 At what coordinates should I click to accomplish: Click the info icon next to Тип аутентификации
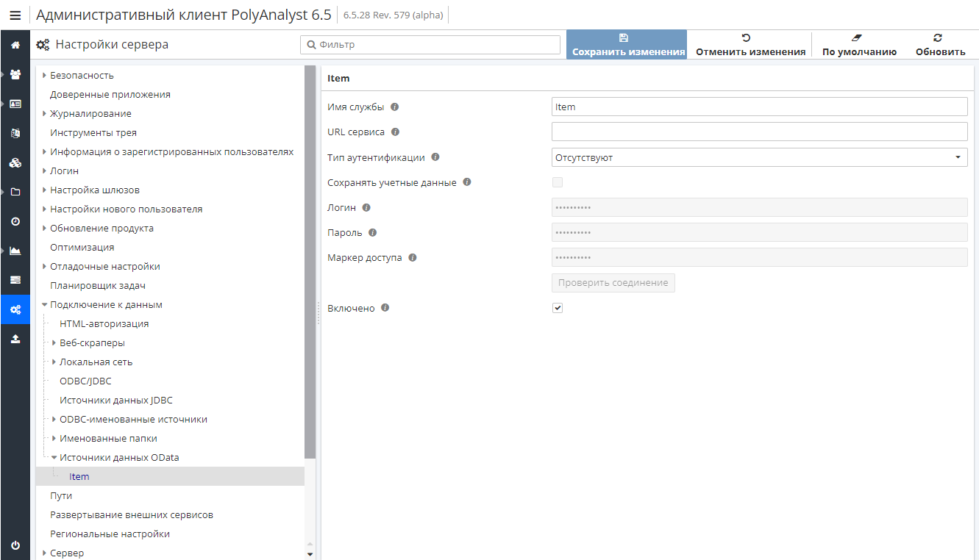435,157
